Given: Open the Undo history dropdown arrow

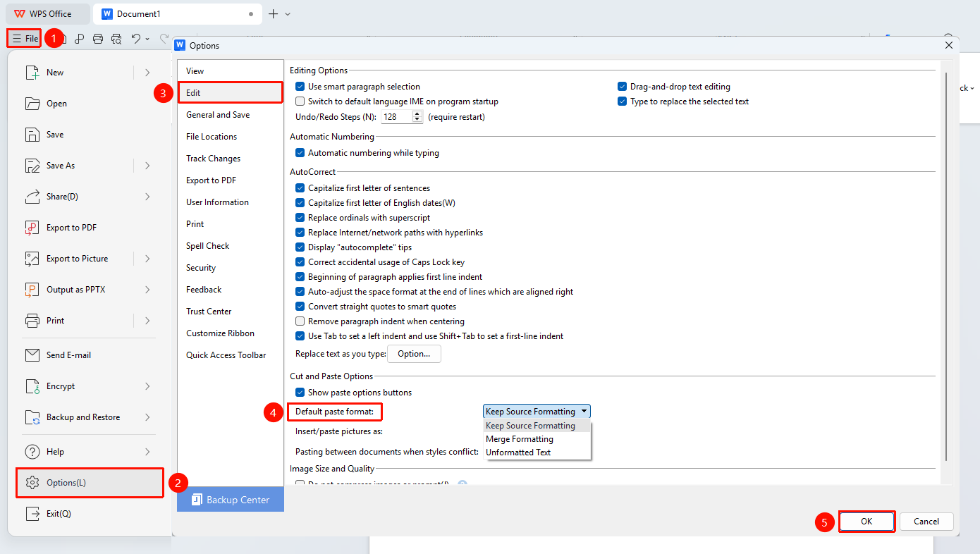Looking at the screenshot, I should 147,39.
